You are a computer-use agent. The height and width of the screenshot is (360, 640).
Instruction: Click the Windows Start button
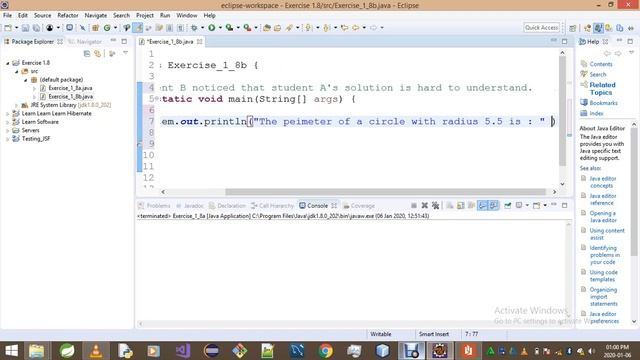click(x=11, y=351)
